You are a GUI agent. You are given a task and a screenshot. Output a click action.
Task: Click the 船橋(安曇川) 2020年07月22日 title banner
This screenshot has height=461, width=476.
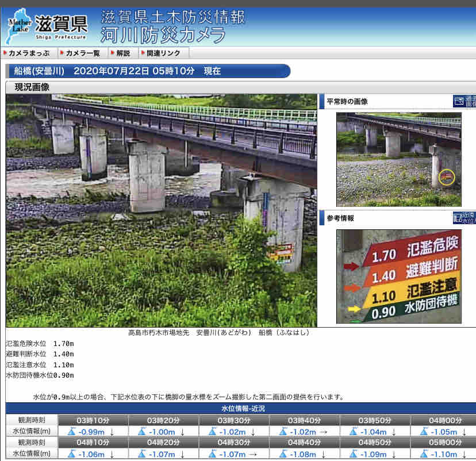point(148,71)
